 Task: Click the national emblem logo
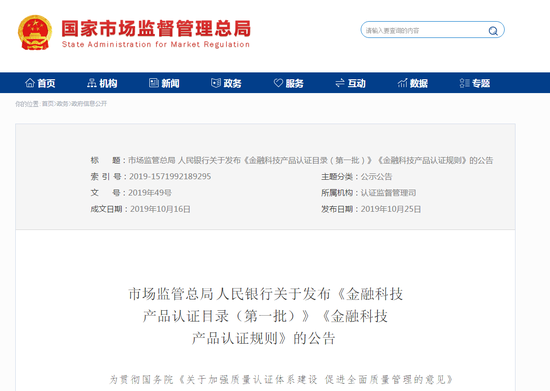35,33
